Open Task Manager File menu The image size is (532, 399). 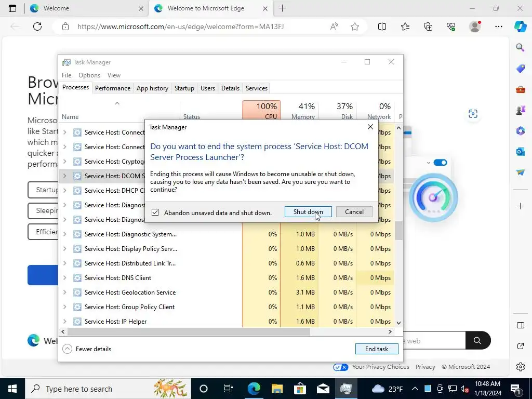coord(66,75)
